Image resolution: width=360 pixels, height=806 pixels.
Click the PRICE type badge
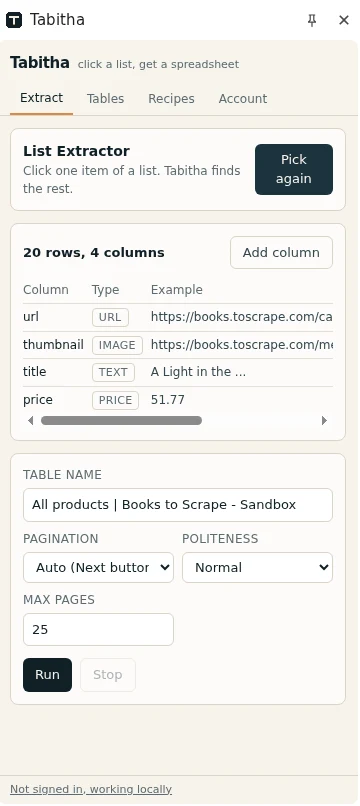coord(115,400)
